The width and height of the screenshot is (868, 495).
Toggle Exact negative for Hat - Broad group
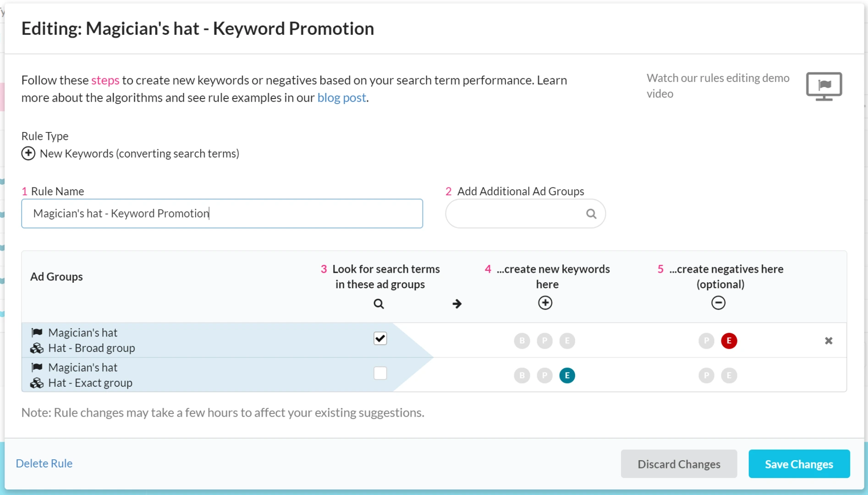tap(729, 341)
